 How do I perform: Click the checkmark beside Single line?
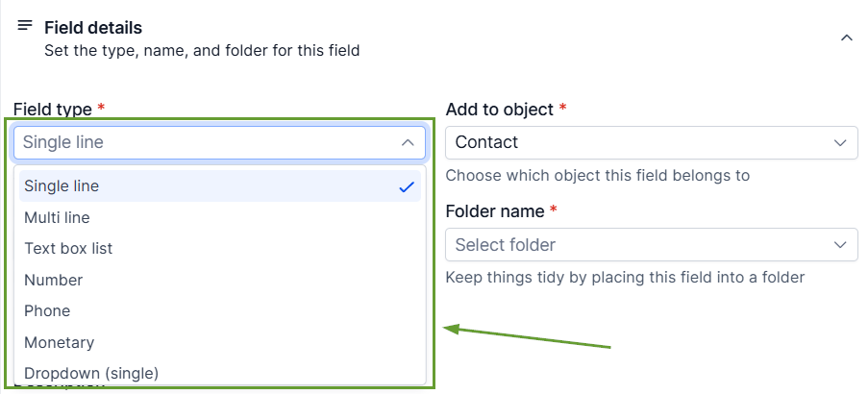click(406, 186)
